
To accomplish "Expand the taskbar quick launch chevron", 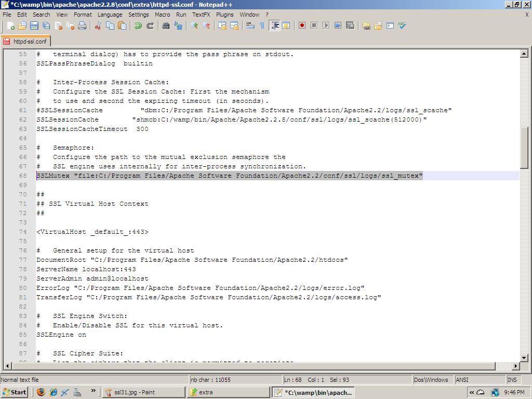I will click(x=94, y=391).
